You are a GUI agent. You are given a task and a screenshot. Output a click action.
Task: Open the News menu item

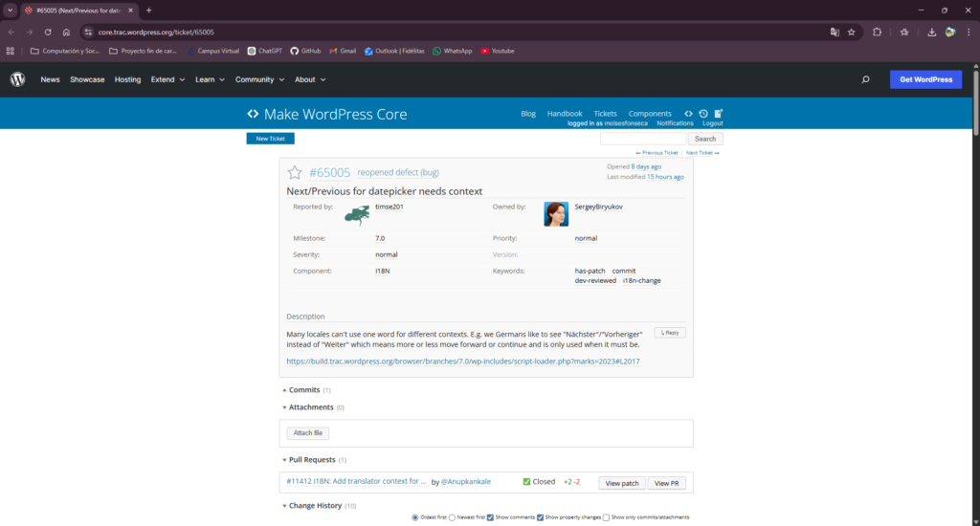pos(50,79)
